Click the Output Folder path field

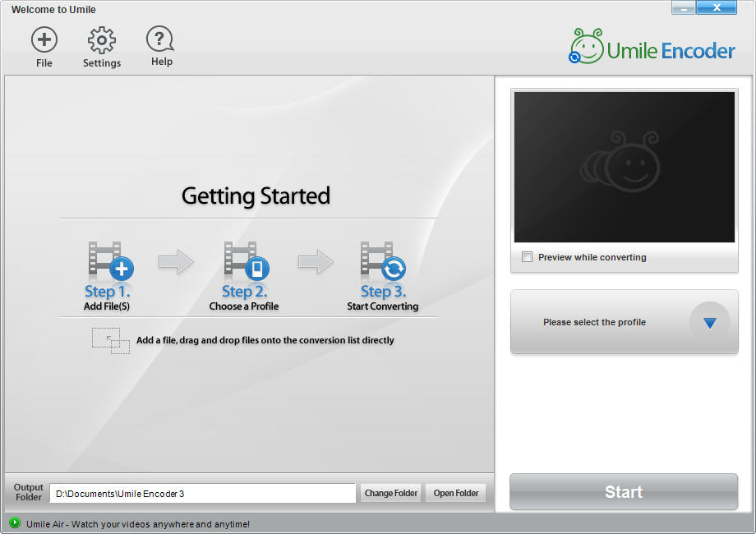pyautogui.click(x=202, y=493)
